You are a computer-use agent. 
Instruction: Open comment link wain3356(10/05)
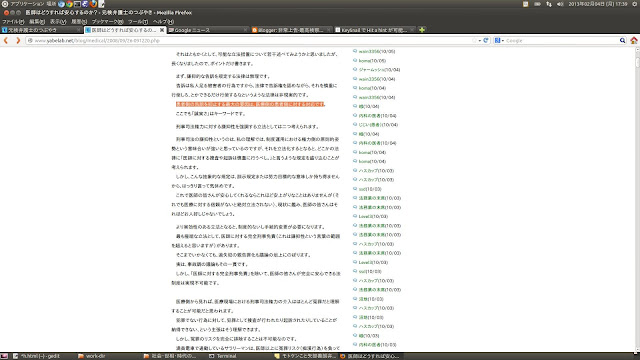(x=377, y=51)
